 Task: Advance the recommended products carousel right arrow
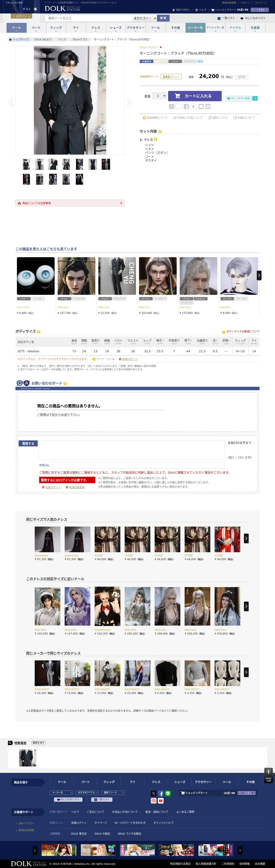[259, 275]
